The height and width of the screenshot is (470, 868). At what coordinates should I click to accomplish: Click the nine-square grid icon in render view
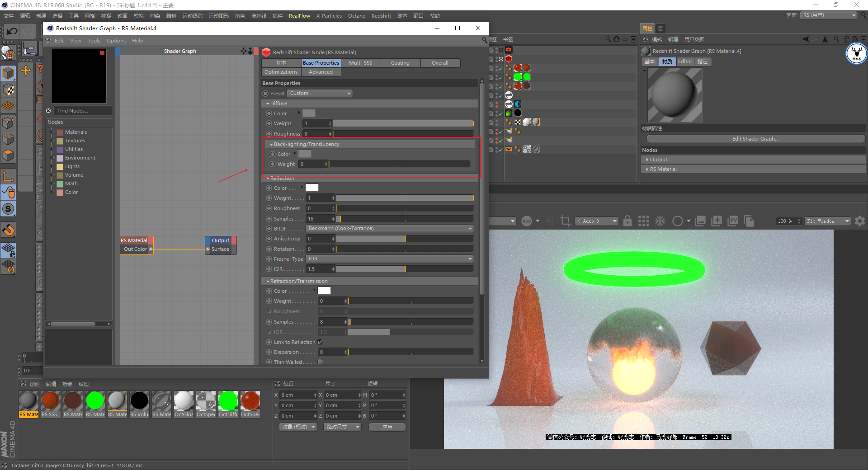(644, 221)
